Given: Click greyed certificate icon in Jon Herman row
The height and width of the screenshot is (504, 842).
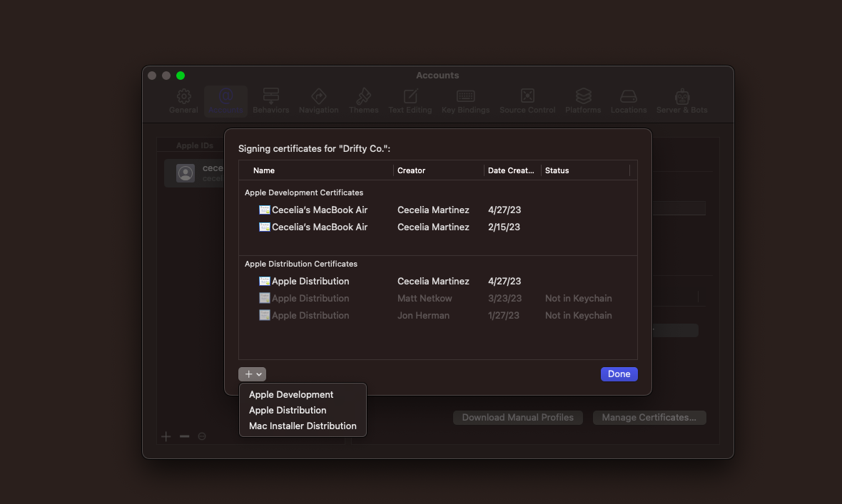Looking at the screenshot, I should pyautogui.click(x=264, y=316).
